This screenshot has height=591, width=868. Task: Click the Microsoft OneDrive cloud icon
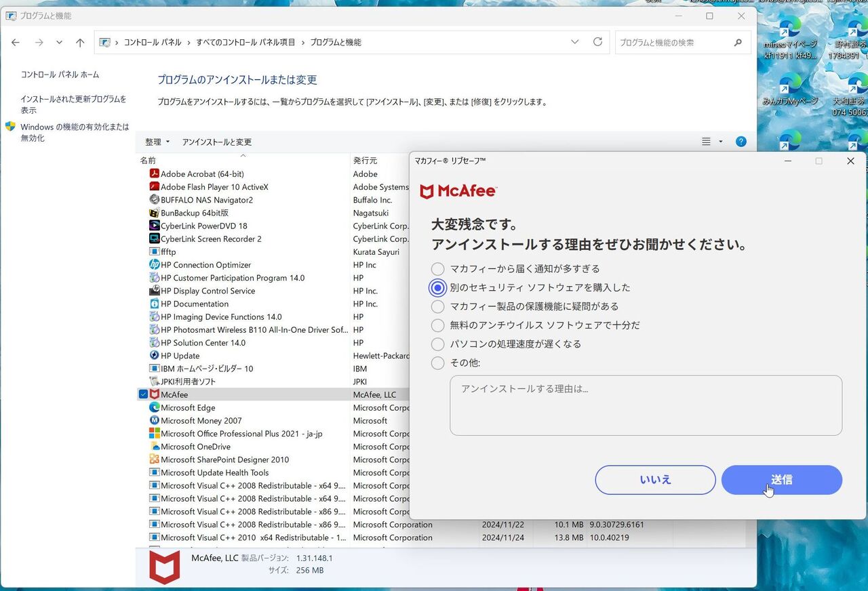click(155, 447)
